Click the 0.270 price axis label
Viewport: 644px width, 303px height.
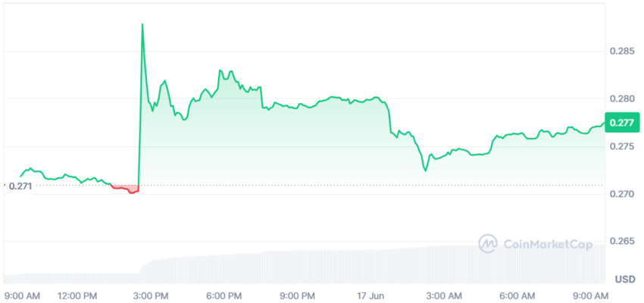(621, 194)
